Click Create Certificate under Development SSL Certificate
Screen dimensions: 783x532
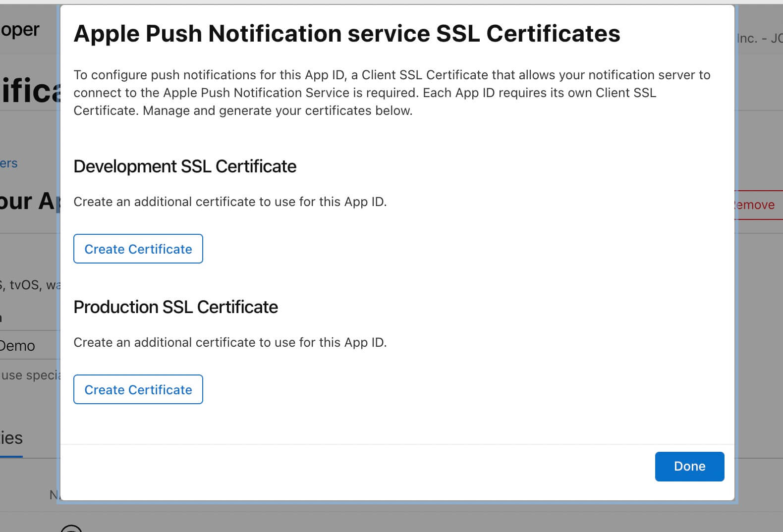[x=138, y=249]
